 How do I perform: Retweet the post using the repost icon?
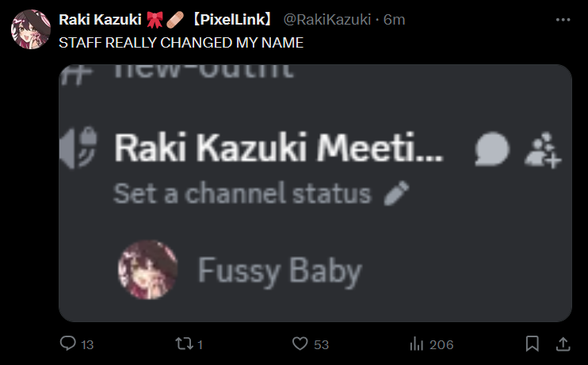click(184, 344)
